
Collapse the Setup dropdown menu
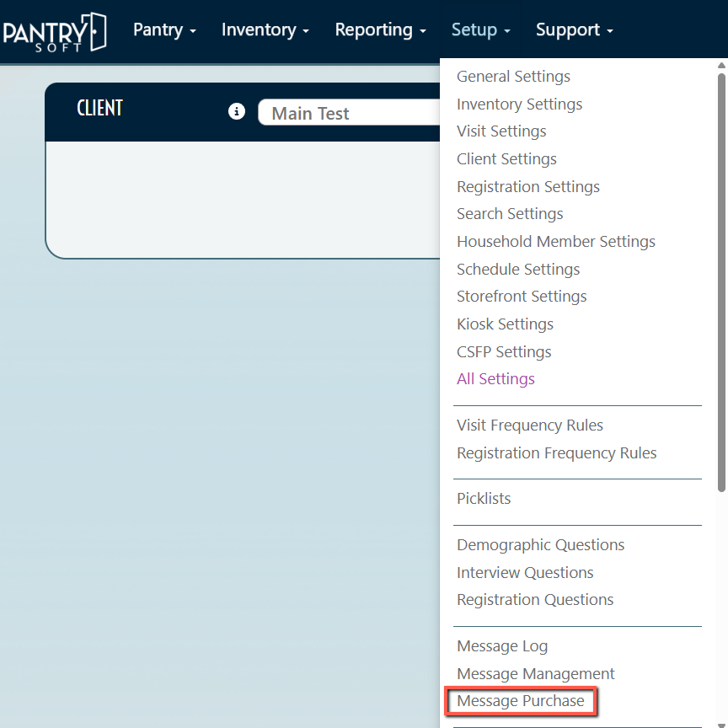(x=480, y=30)
